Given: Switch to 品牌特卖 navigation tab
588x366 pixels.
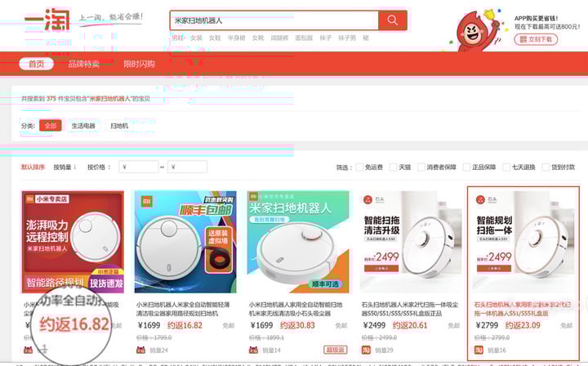Looking at the screenshot, I should coord(83,64).
